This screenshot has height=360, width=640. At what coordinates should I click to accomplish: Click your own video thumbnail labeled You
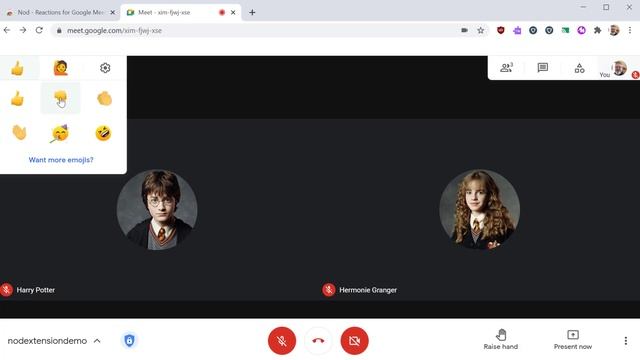[619, 68]
